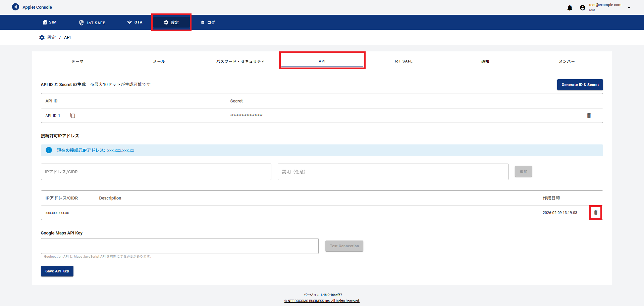Focus the IPアドレス/CIDR input field
This screenshot has height=306, width=644.
(x=156, y=172)
